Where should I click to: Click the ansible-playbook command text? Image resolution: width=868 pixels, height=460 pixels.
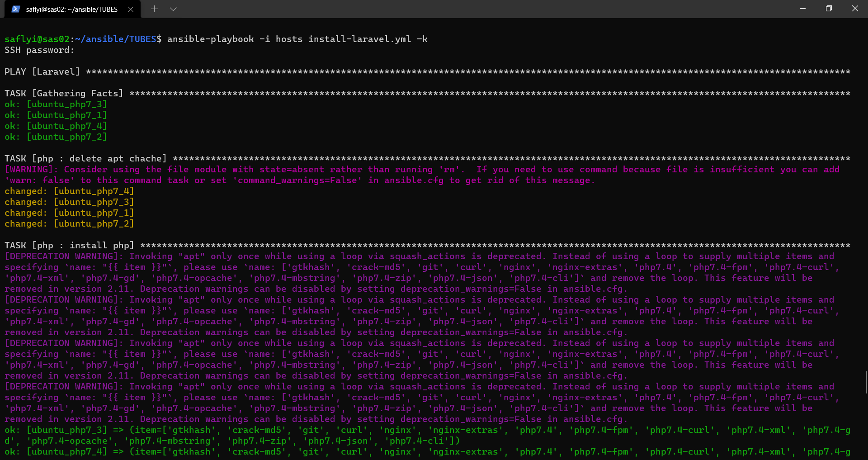297,39
